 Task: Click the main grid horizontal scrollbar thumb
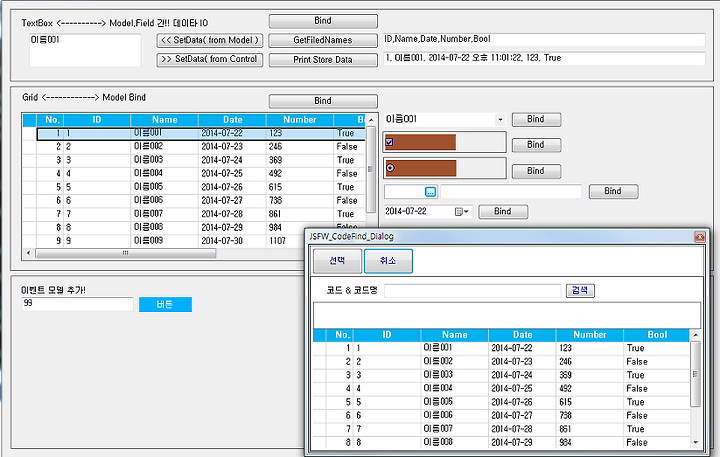[125, 253]
